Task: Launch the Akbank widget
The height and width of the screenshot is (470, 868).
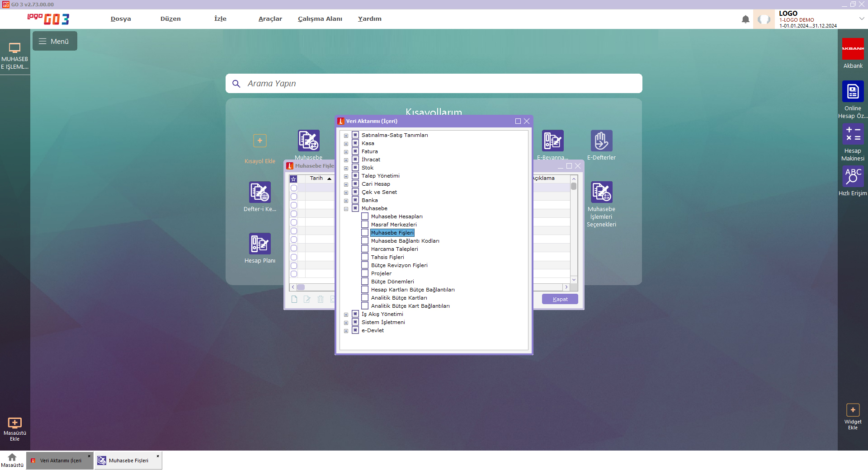Action: [853, 49]
